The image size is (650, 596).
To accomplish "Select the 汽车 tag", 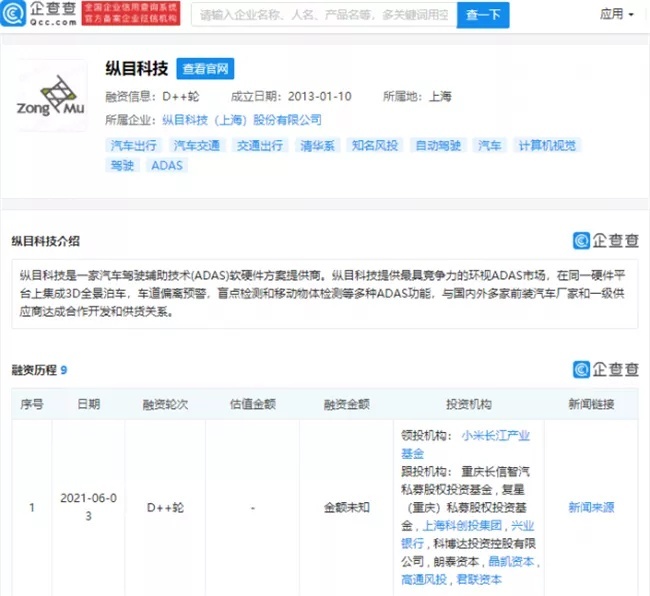I will pos(490,145).
